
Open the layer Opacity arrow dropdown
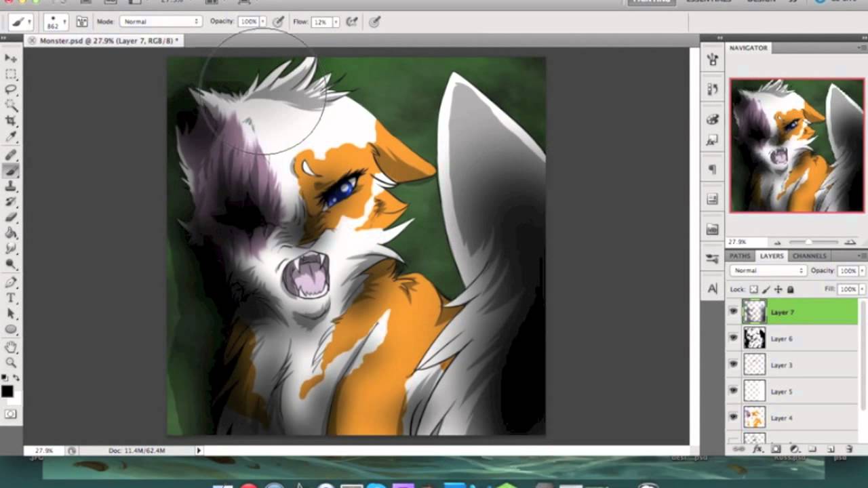[x=862, y=270]
